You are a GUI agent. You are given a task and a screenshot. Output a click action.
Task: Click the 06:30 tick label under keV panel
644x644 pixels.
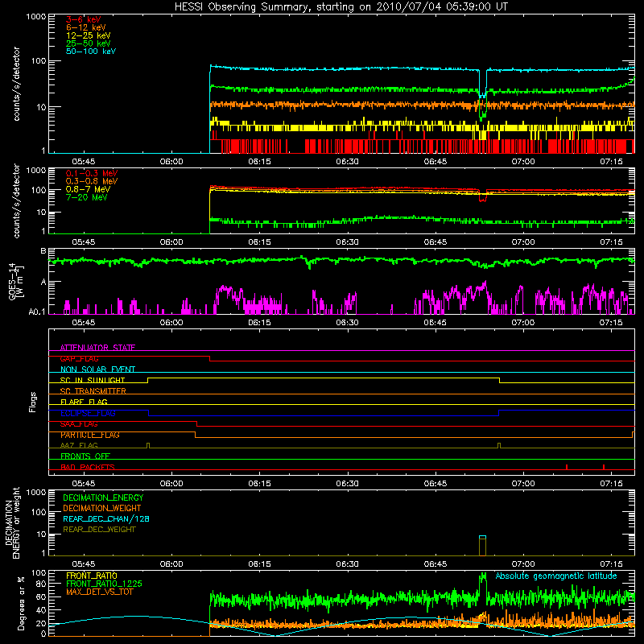[348, 162]
